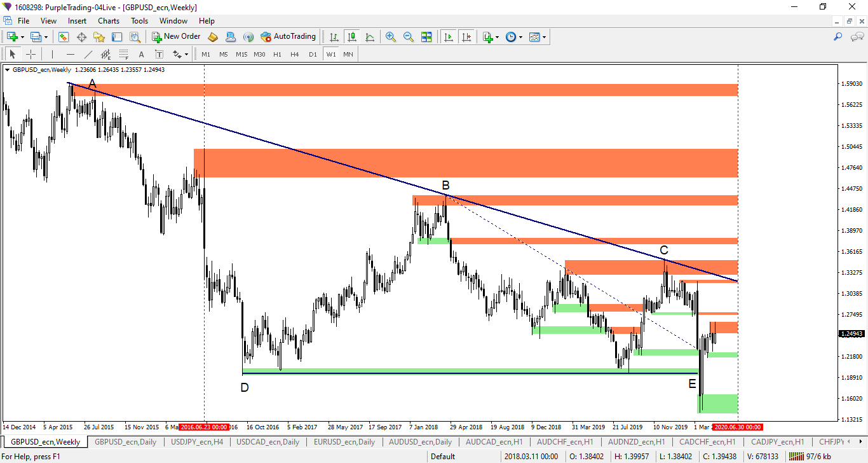This screenshot has width=868, height=463.
Task: Show the Market Watch window
Action: point(64,37)
